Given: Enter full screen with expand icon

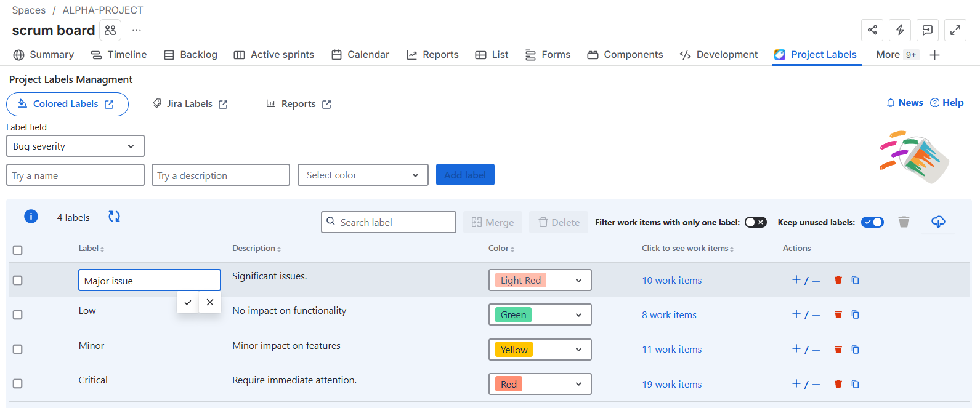Looking at the screenshot, I should coord(955,30).
